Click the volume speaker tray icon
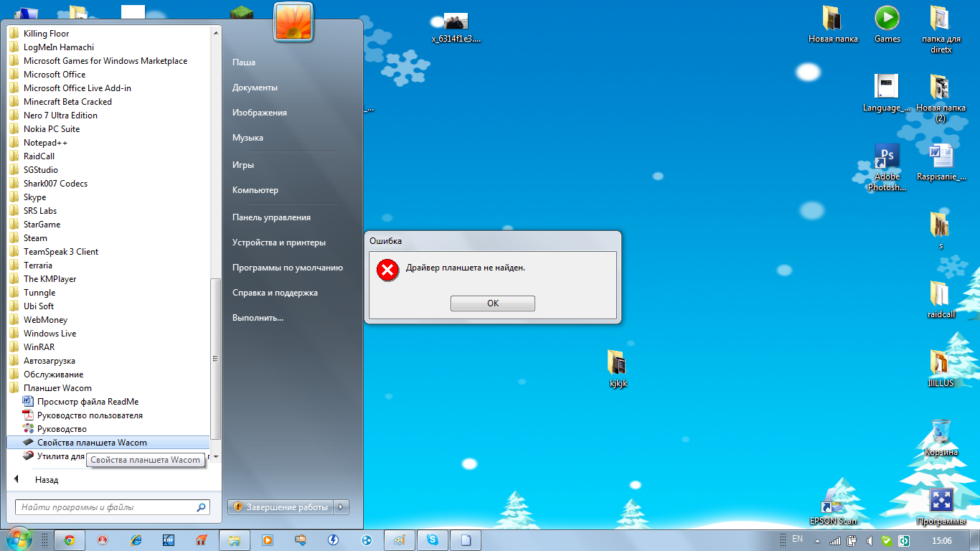Screen dimensions: 980x551 click(x=870, y=540)
